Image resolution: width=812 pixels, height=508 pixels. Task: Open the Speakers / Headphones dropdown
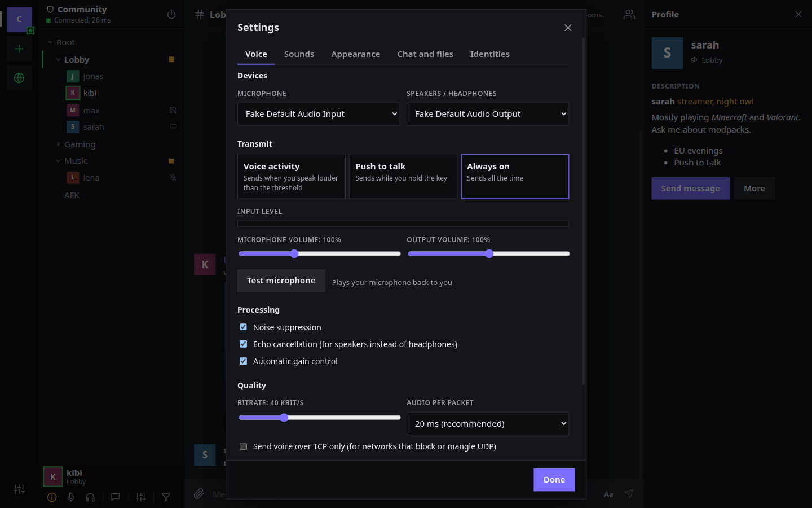pos(488,114)
